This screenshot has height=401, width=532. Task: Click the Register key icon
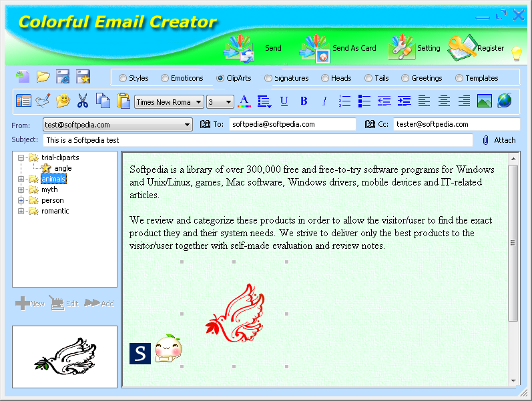coord(463,47)
